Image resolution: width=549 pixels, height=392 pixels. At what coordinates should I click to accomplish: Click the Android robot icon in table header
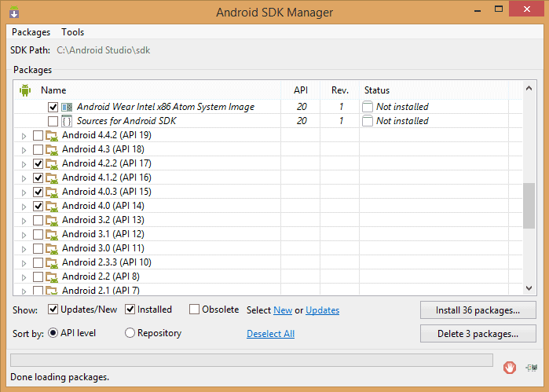point(25,90)
